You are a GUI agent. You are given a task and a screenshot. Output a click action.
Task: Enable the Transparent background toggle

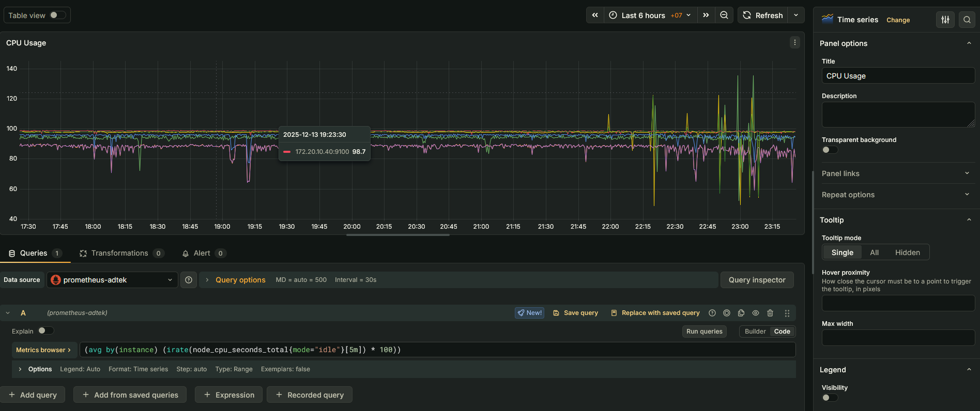(x=830, y=150)
